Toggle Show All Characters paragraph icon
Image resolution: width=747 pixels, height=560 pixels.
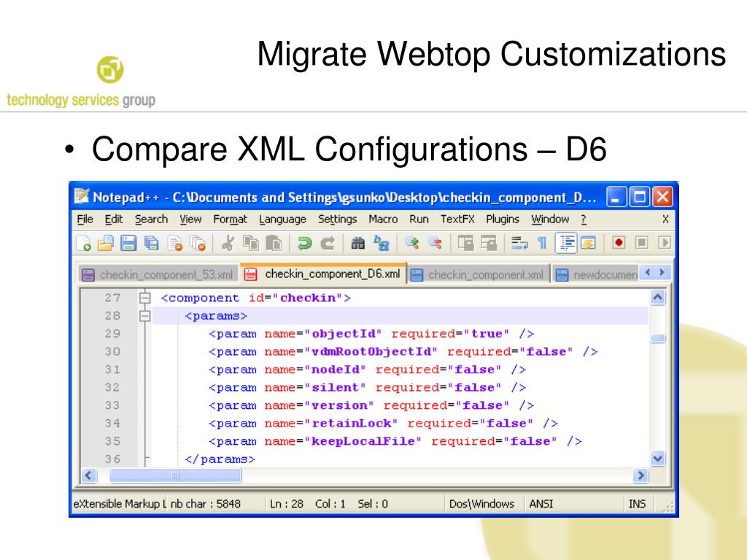click(542, 244)
